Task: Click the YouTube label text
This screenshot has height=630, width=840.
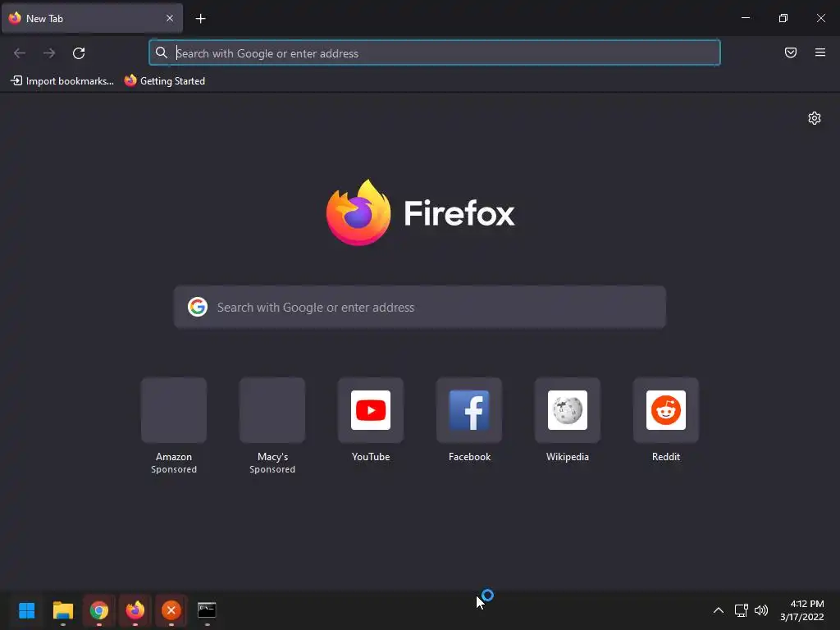Action: click(371, 457)
